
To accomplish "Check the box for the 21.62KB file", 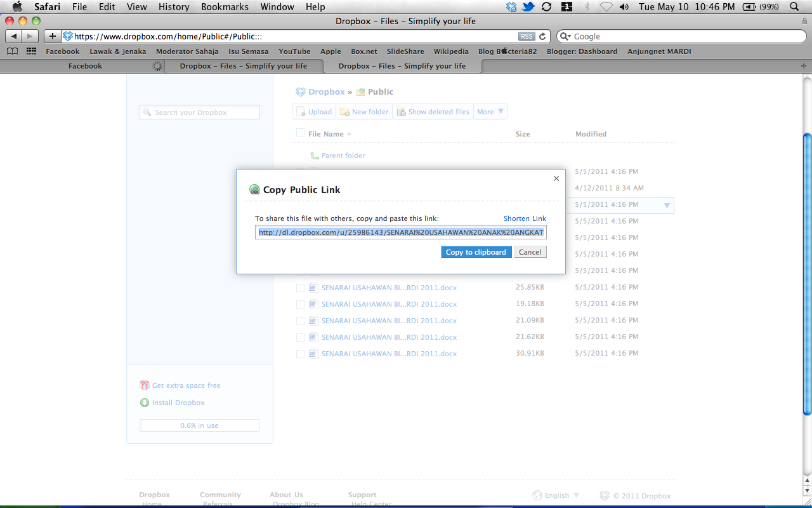I will point(300,337).
